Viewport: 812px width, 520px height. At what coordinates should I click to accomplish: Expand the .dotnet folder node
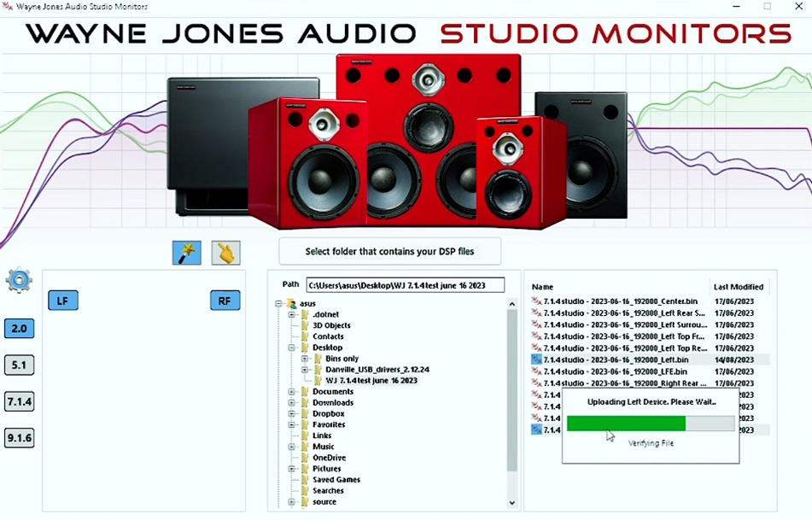(x=291, y=314)
